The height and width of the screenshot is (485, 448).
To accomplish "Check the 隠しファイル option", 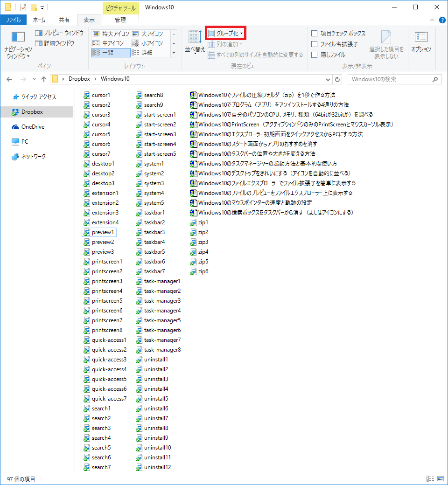I will click(315, 55).
